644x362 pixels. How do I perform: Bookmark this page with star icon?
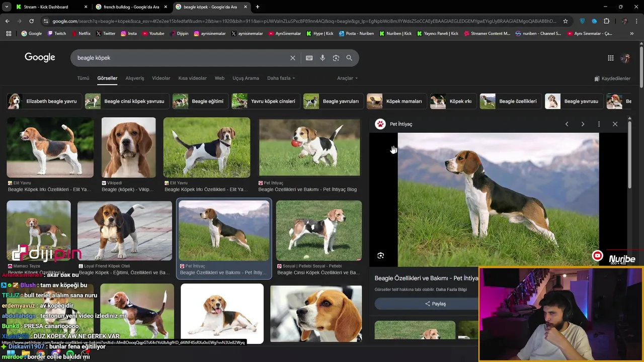[x=566, y=21]
